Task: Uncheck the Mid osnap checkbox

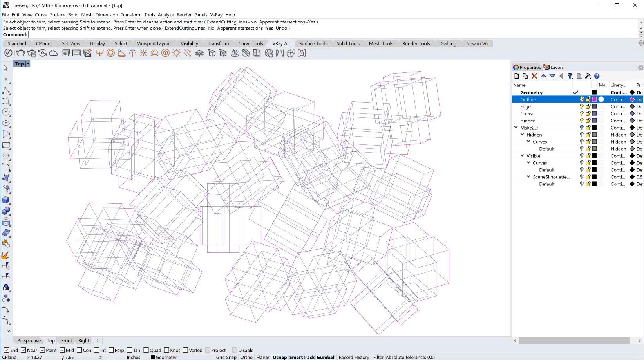Action: pos(62,350)
